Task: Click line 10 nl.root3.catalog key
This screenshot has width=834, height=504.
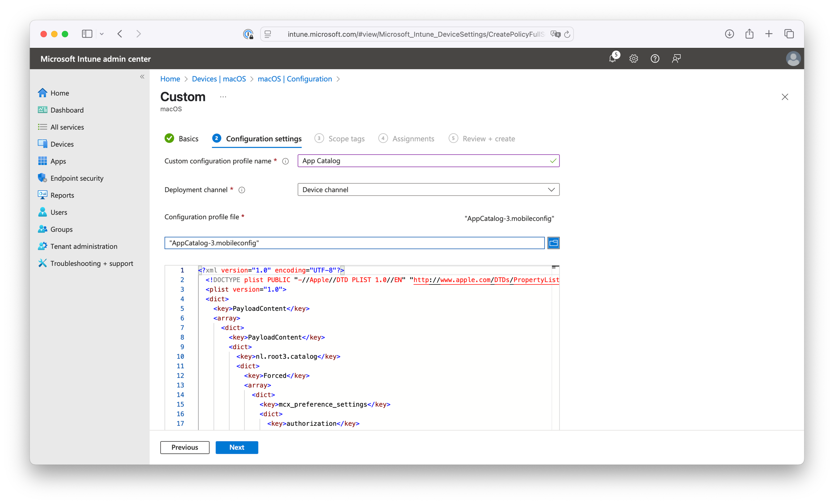Action: (x=288, y=356)
